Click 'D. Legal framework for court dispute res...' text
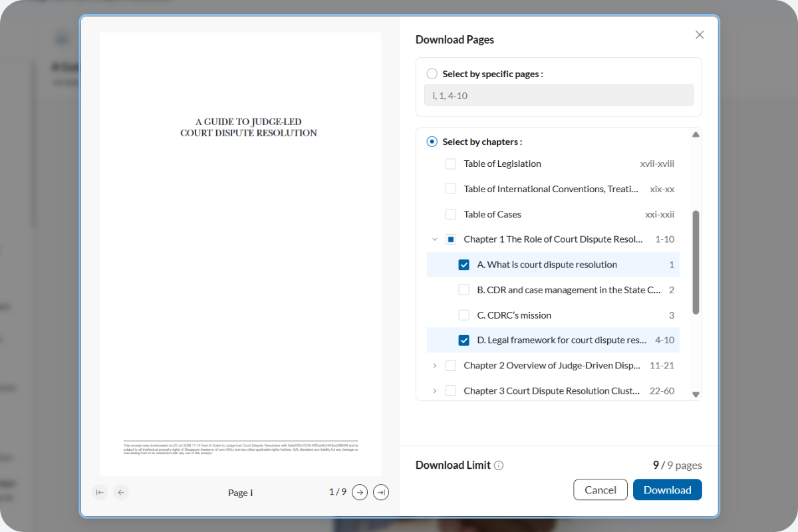798x532 pixels. tap(562, 340)
